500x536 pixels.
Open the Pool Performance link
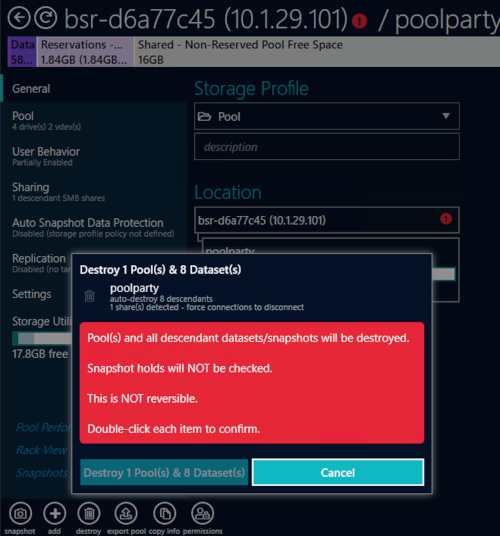pyautogui.click(x=44, y=427)
